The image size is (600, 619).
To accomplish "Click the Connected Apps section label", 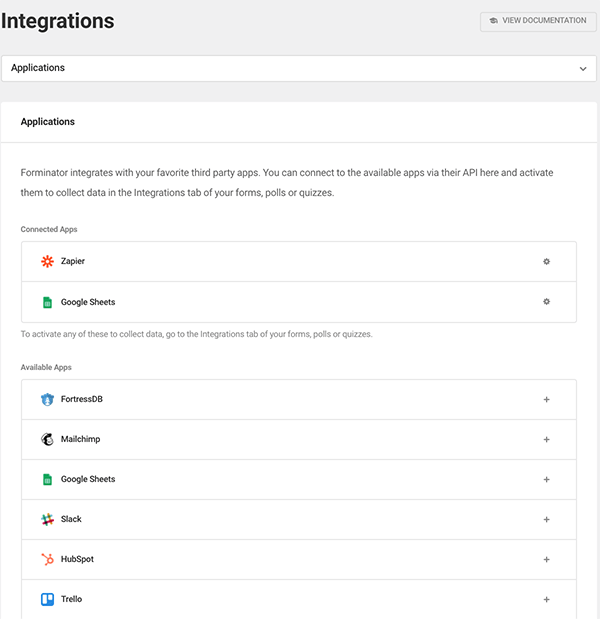I will click(49, 229).
